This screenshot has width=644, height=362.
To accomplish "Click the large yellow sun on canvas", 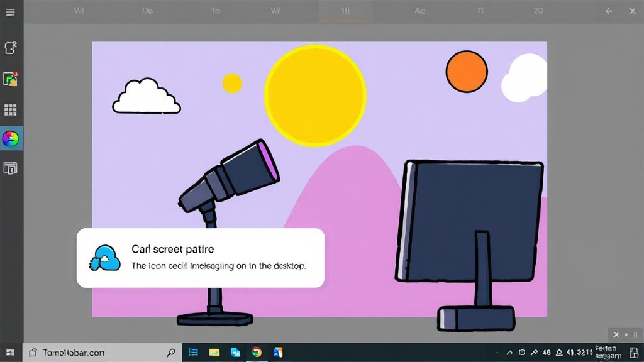I will click(x=315, y=95).
